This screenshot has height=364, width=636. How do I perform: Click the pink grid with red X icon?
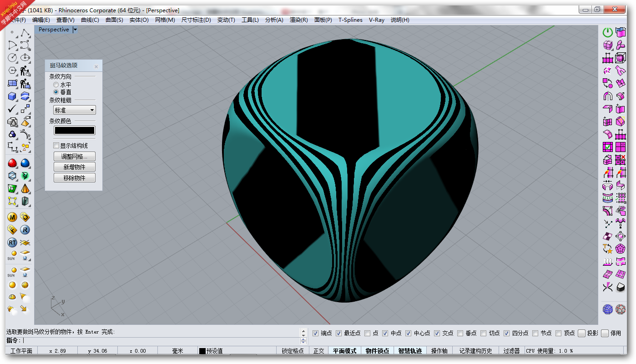(621, 160)
